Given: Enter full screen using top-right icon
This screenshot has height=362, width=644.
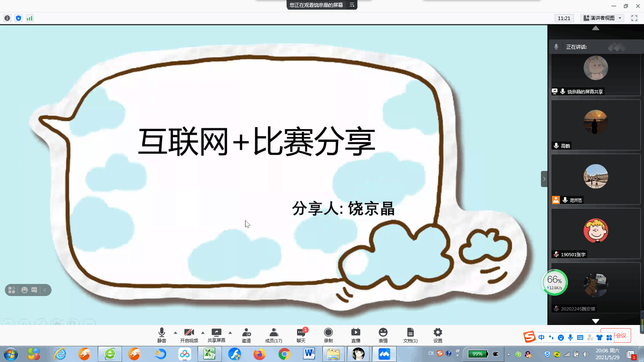Looking at the screenshot, I should 634,18.
